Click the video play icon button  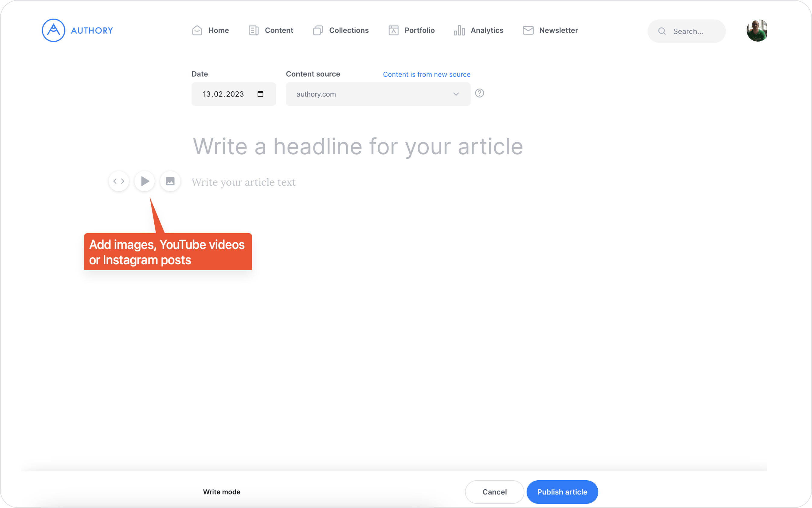point(144,181)
